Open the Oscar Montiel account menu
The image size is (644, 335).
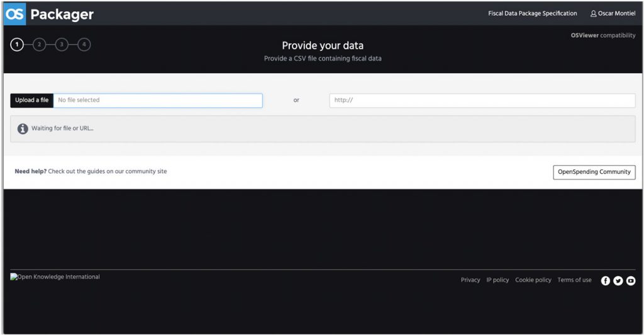(613, 14)
